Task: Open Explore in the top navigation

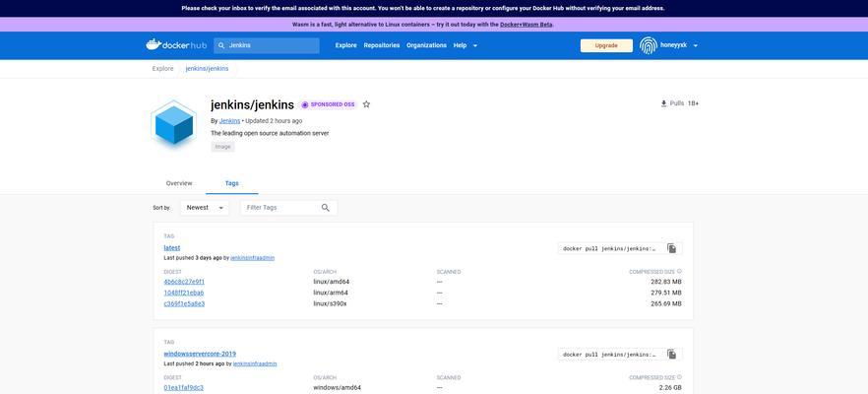Action: click(x=346, y=45)
